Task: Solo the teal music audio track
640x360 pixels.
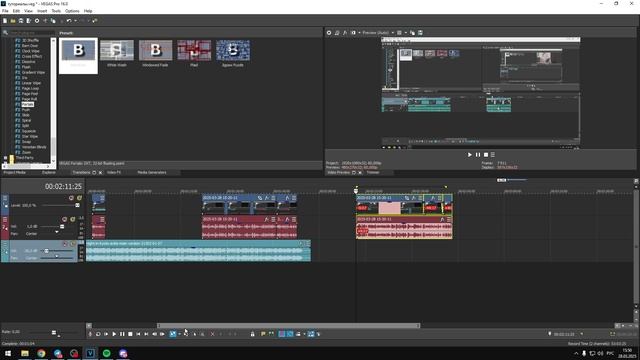Action: click(73, 244)
